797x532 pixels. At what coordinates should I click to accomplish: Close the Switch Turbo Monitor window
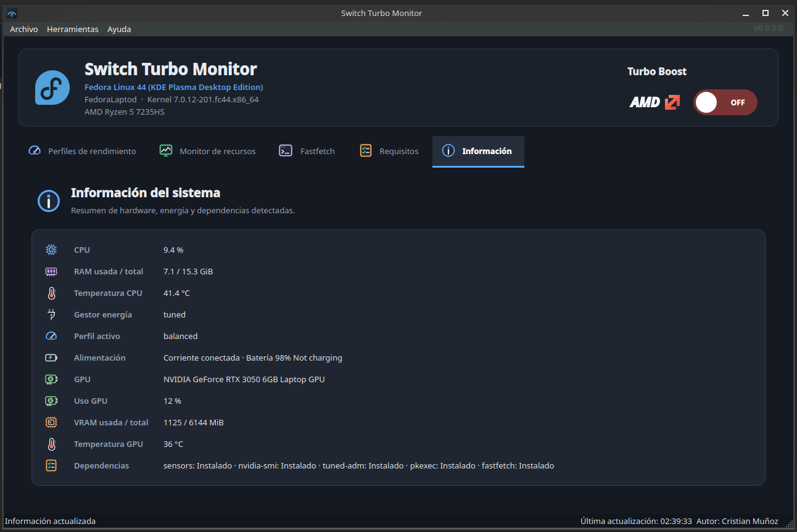click(785, 13)
